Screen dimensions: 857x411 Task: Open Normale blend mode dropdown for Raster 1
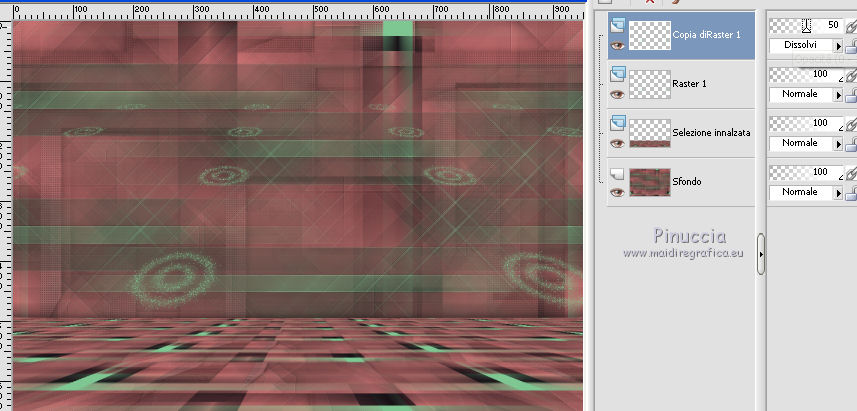coord(806,94)
